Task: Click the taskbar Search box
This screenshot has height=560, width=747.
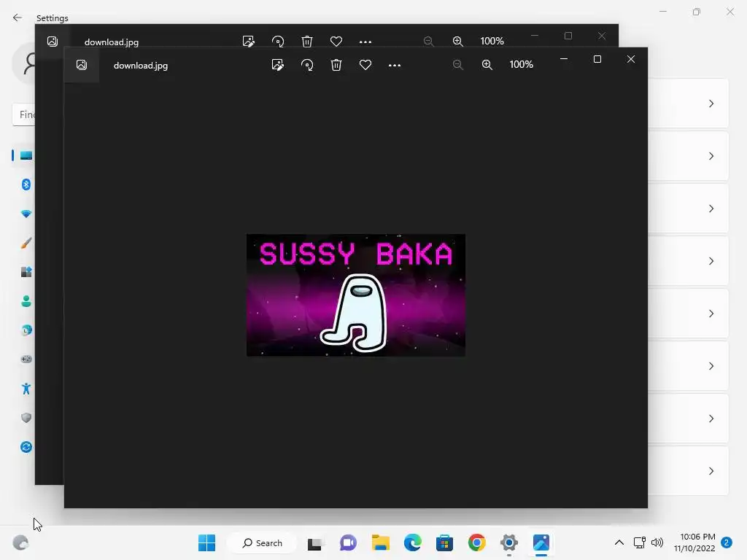Action: (x=262, y=542)
